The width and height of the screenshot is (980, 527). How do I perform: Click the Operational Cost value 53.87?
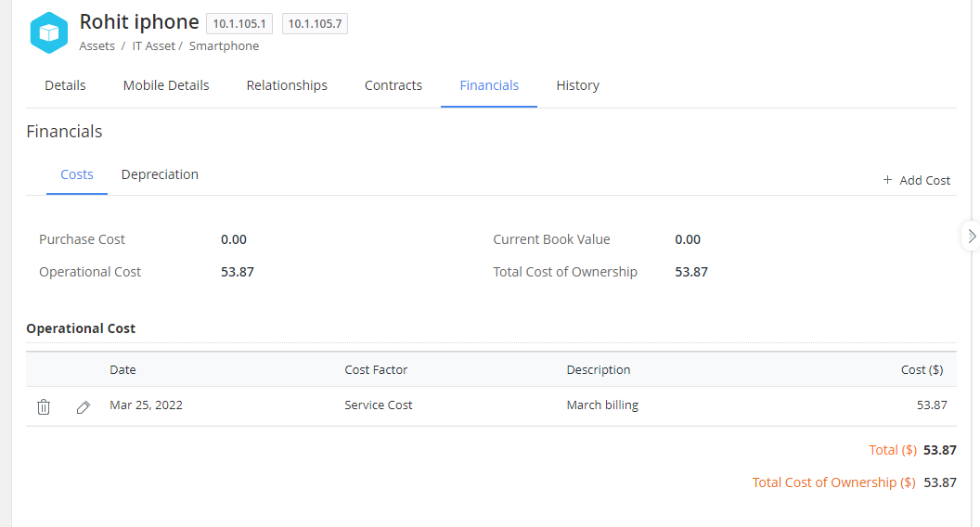coord(238,272)
